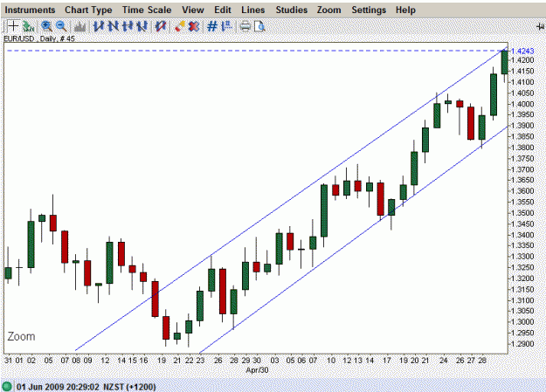Click the red diagonal line tool icon
This screenshot has width=546, height=392.
(x=161, y=26)
